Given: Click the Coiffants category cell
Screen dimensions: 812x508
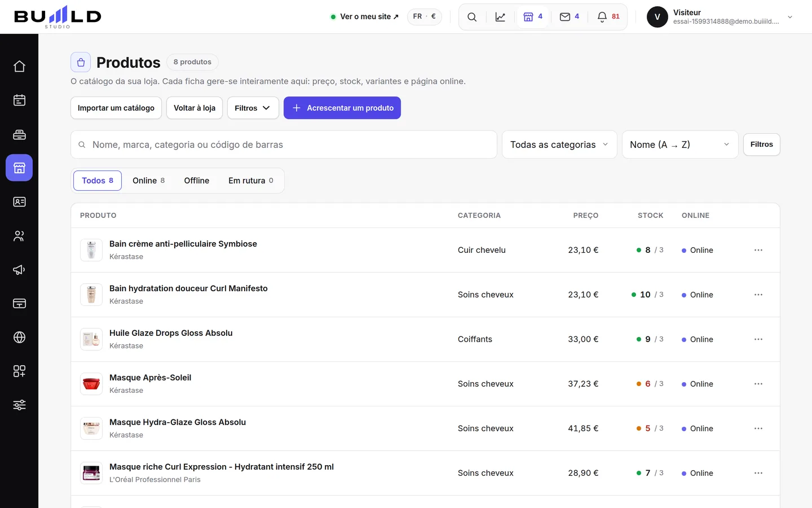Looking at the screenshot, I should (x=475, y=339).
